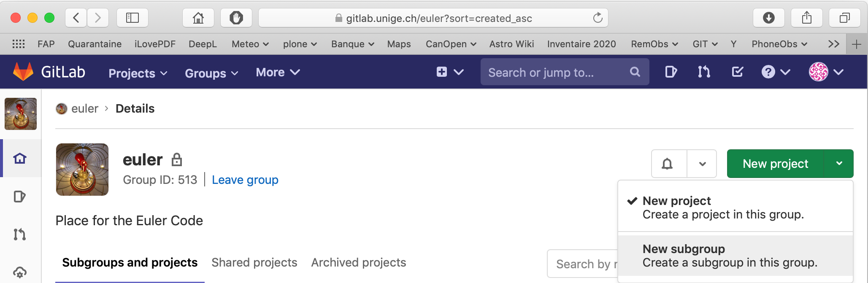Screen dimensions: 868x283
Task: Click the Help question mark icon
Action: (x=768, y=72)
